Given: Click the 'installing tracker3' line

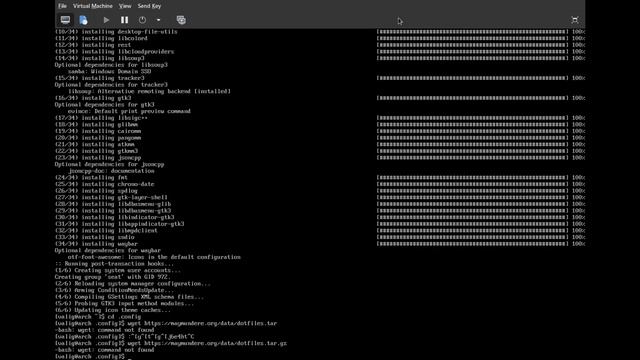Looking at the screenshot, I should [x=100, y=78].
